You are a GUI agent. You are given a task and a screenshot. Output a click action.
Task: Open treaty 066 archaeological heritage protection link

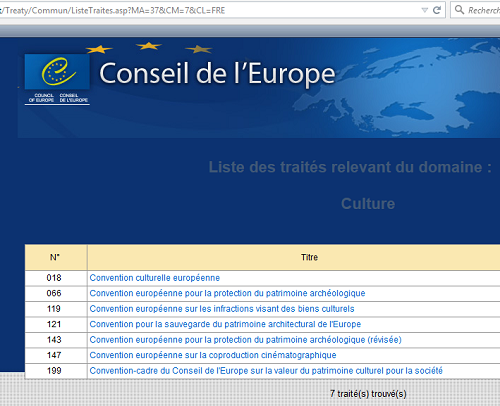point(227,293)
